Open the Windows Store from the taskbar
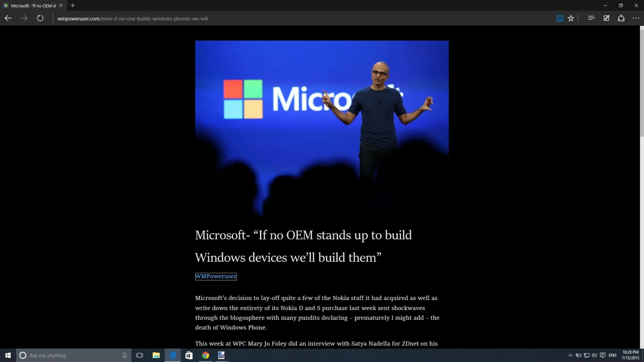The image size is (644, 362). tap(189, 355)
